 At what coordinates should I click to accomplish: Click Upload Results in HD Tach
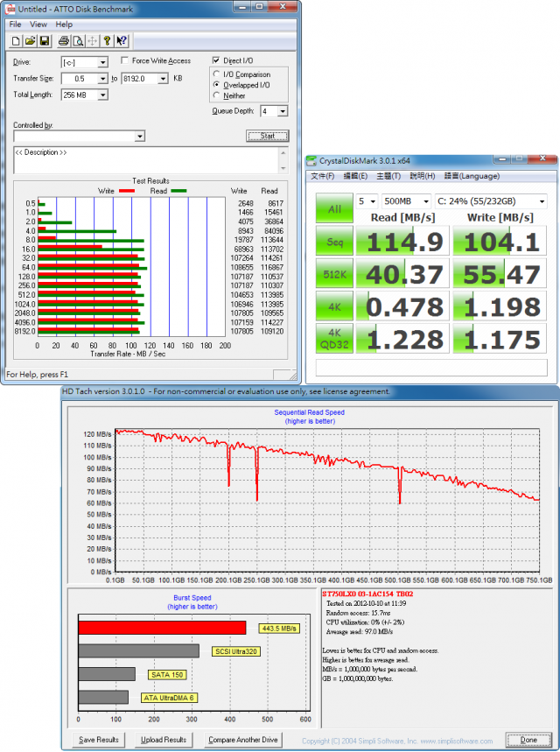pyautogui.click(x=164, y=740)
